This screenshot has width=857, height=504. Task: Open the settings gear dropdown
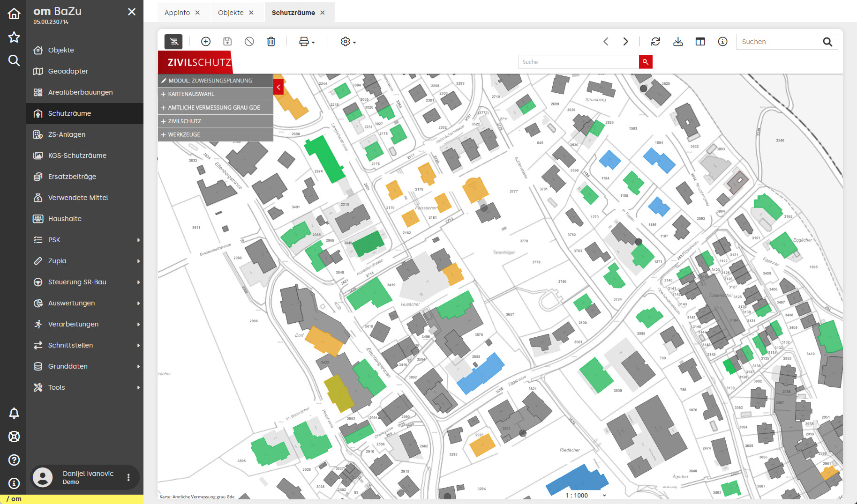pos(348,42)
